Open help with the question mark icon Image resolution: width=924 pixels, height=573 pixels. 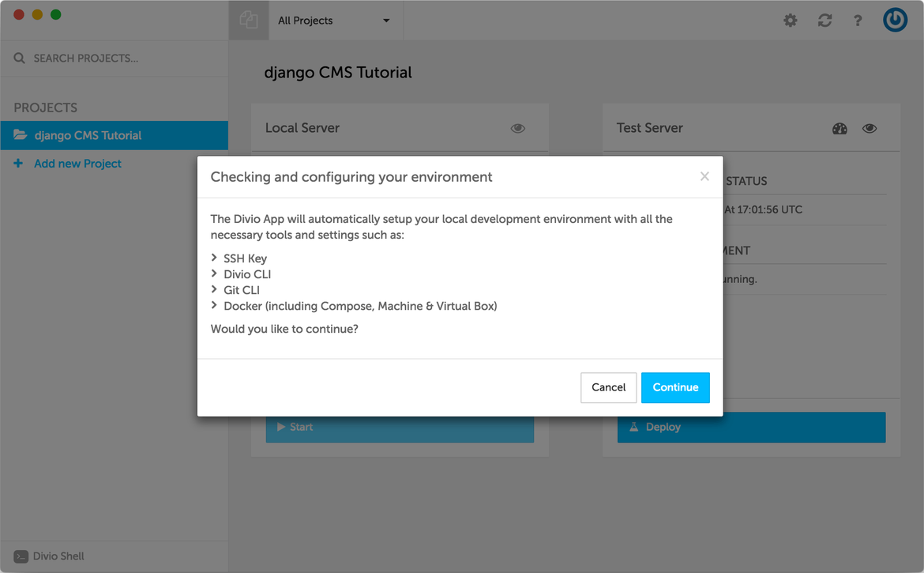click(858, 21)
